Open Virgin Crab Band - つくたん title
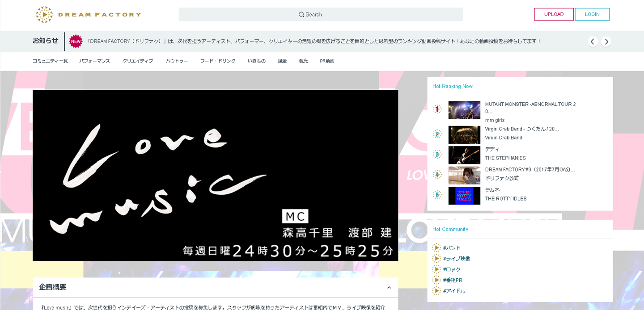The height and width of the screenshot is (310, 644). 522,129
